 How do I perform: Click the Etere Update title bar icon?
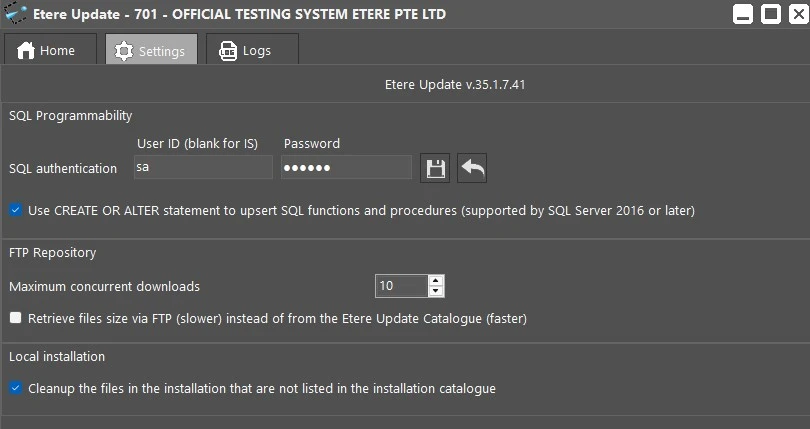click(x=16, y=14)
